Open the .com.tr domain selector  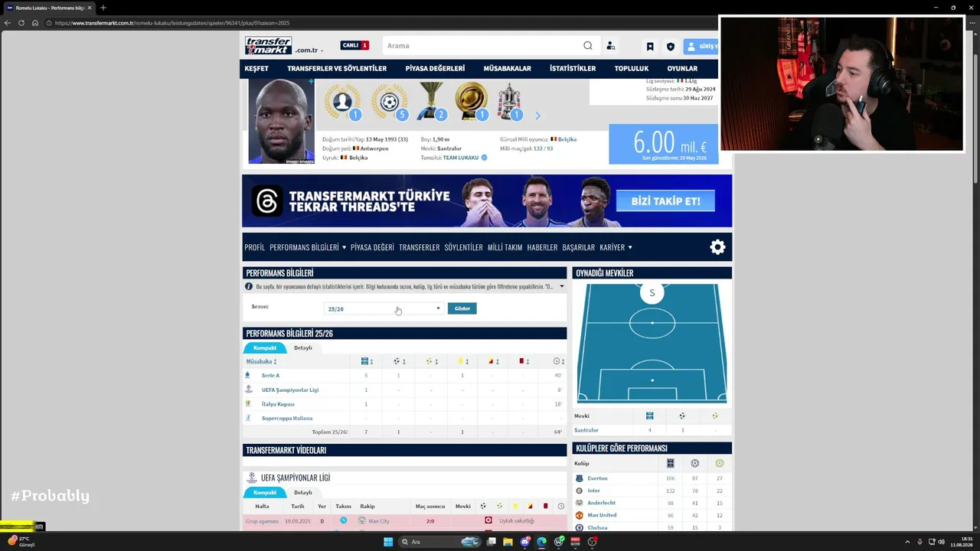(x=309, y=51)
